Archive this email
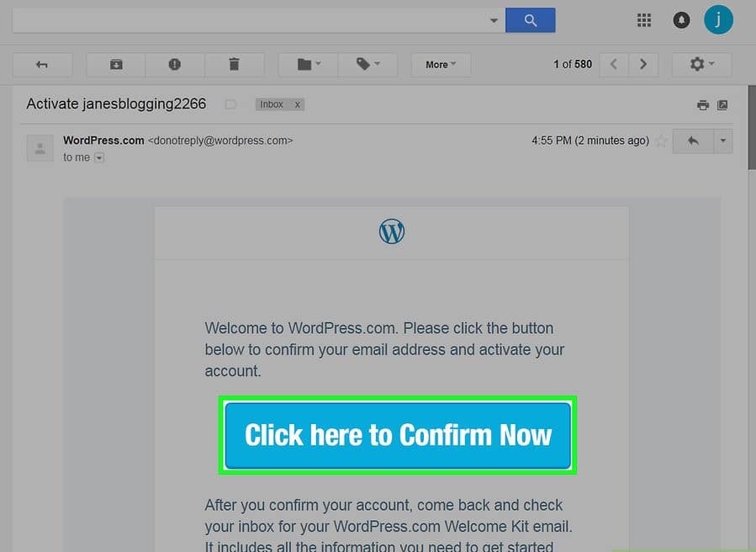 [116, 65]
